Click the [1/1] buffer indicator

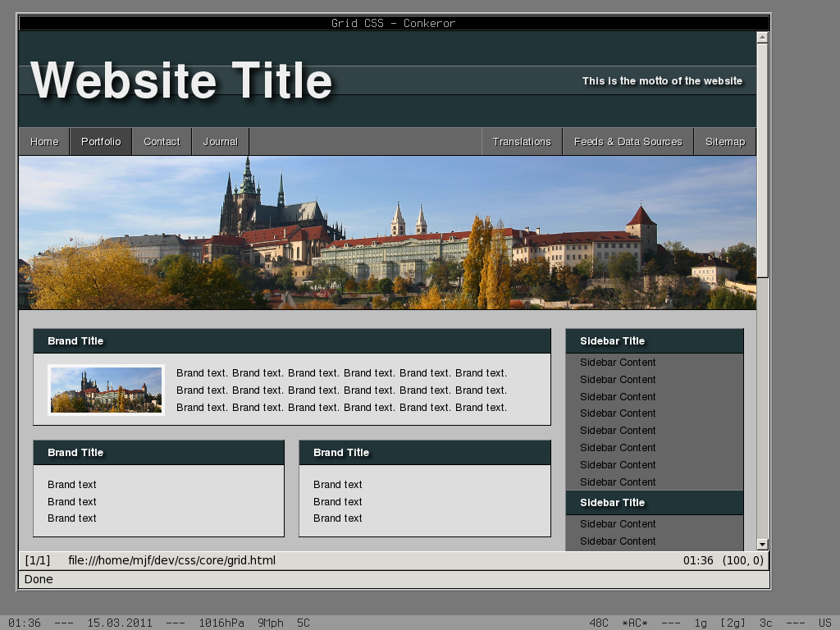(38, 561)
